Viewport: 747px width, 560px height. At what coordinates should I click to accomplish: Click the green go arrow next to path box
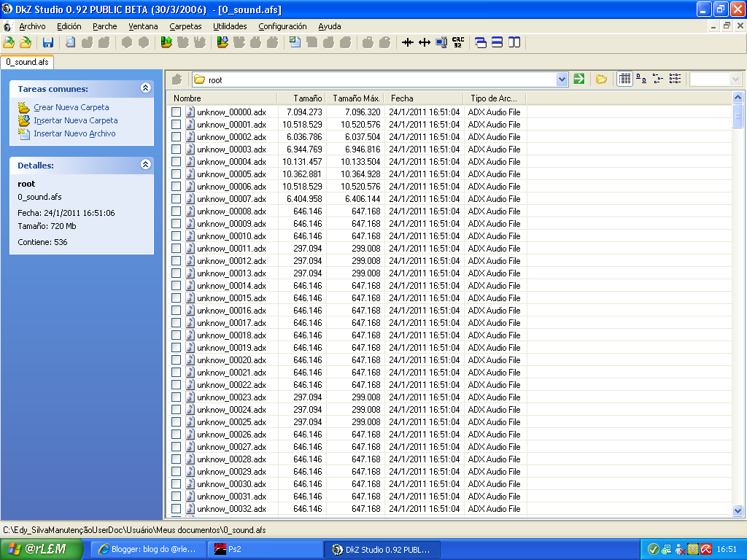[x=578, y=79]
